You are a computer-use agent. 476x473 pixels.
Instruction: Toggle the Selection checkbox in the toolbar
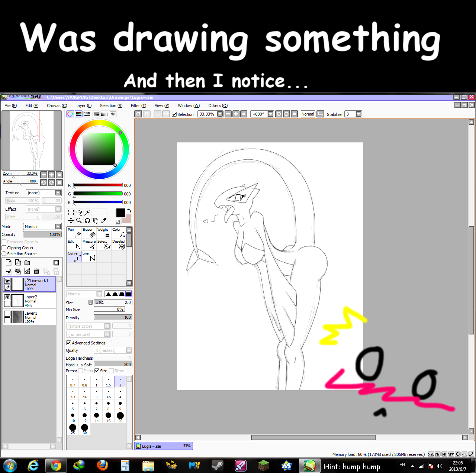coord(174,114)
